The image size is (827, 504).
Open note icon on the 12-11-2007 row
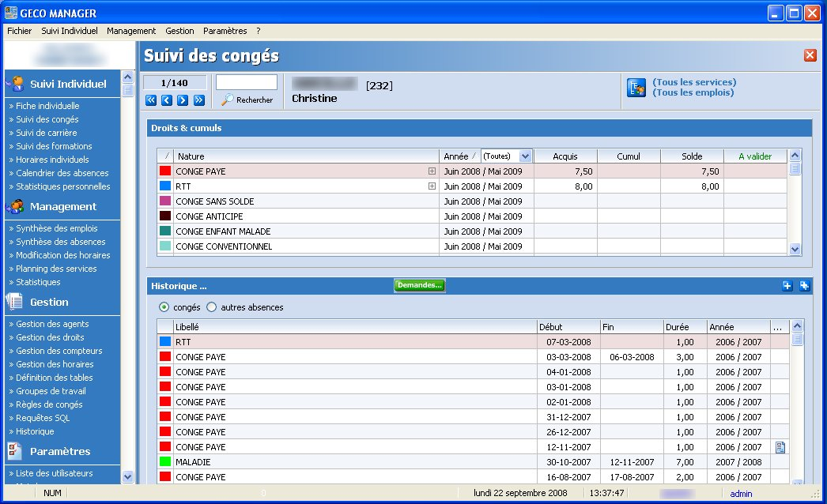coord(780,448)
